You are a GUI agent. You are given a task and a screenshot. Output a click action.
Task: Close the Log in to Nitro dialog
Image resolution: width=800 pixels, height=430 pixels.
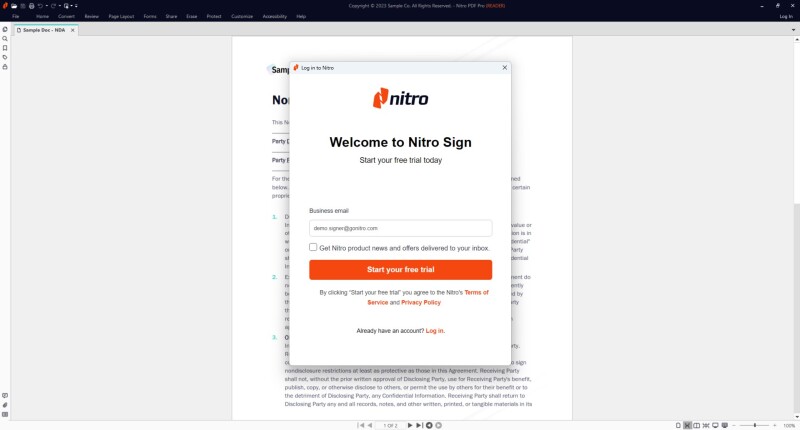(x=505, y=67)
